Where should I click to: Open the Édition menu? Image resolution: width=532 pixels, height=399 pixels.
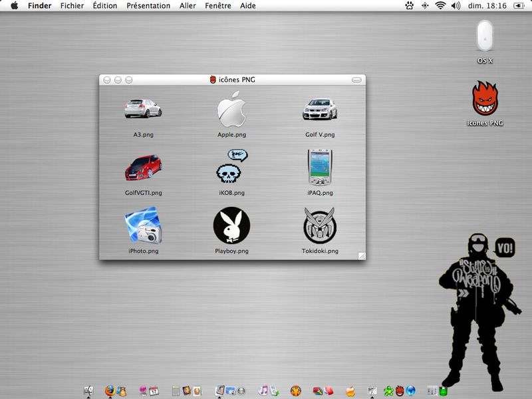[105, 6]
